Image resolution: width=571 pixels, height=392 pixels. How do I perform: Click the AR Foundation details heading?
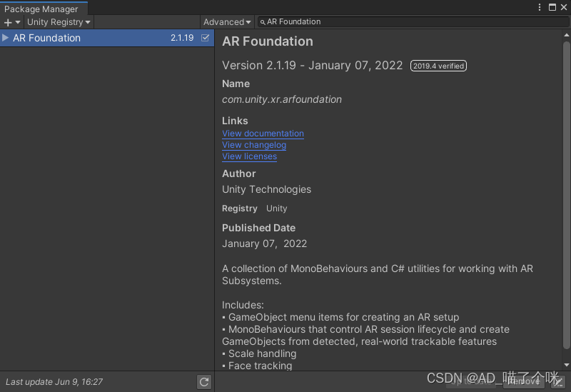(x=268, y=41)
